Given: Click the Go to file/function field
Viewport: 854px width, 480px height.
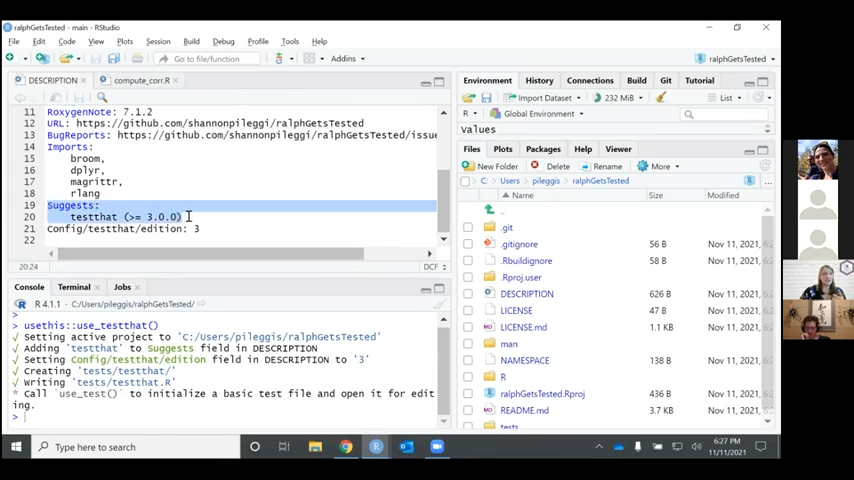Looking at the screenshot, I should (x=207, y=58).
